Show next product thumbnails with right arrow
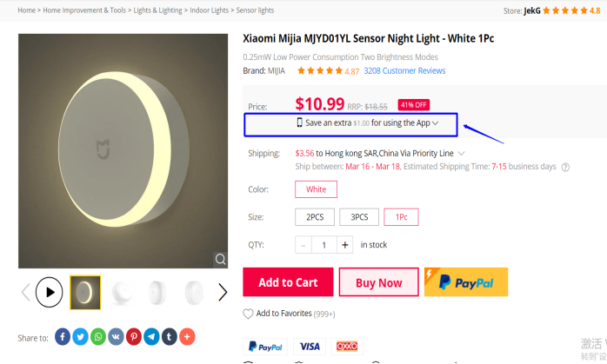Image resolution: width=607 pixels, height=364 pixels. pyautogui.click(x=223, y=292)
